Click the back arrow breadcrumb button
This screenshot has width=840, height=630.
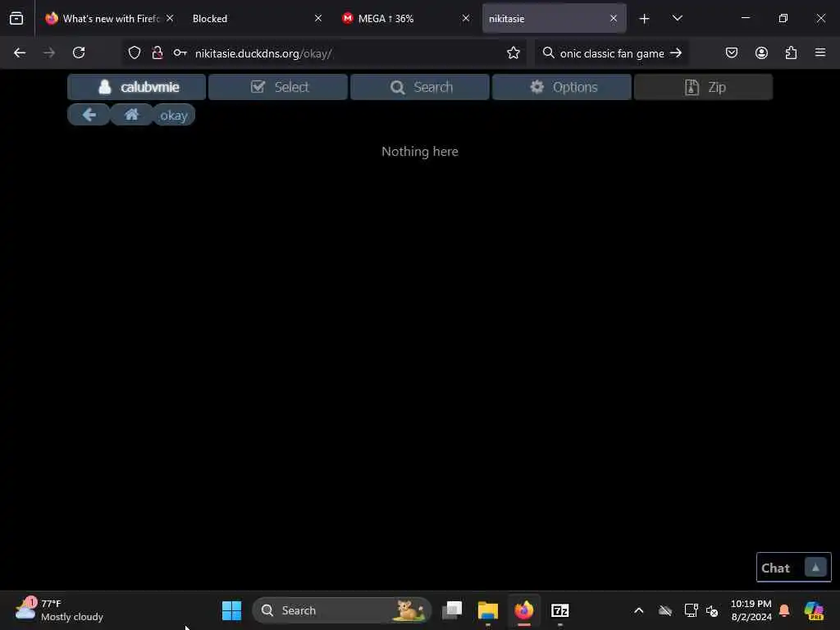coord(89,115)
